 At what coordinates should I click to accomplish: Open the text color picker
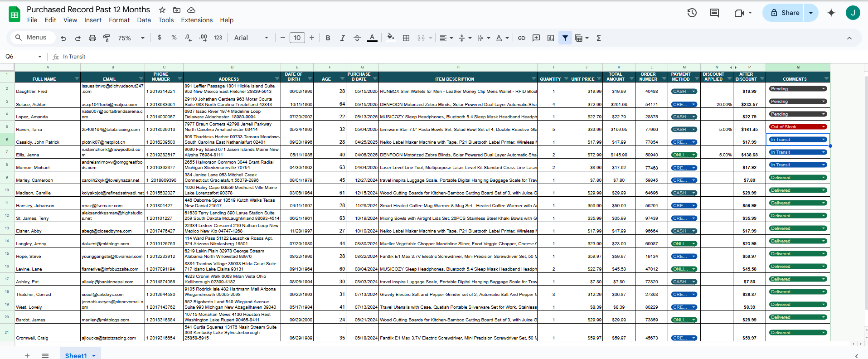click(372, 38)
